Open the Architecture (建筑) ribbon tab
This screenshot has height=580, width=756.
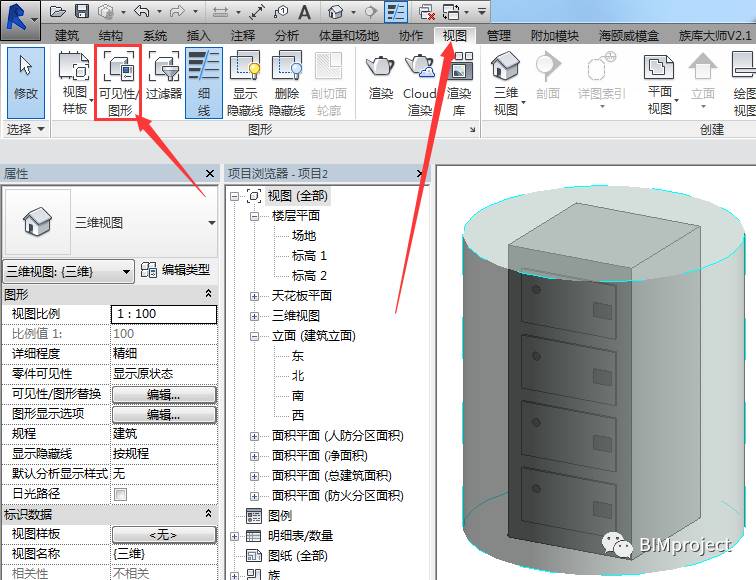(67, 35)
